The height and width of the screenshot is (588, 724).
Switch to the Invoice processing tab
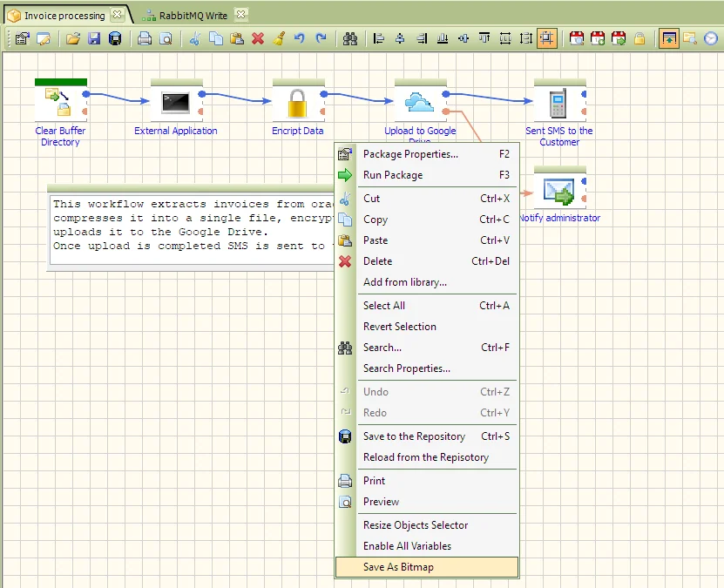[64, 16]
